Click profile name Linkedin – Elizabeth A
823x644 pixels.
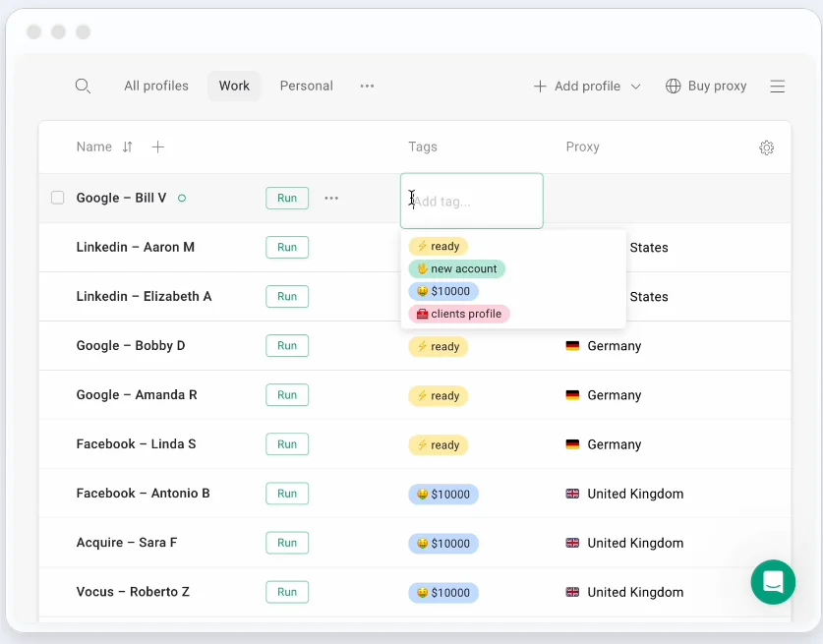point(144,297)
